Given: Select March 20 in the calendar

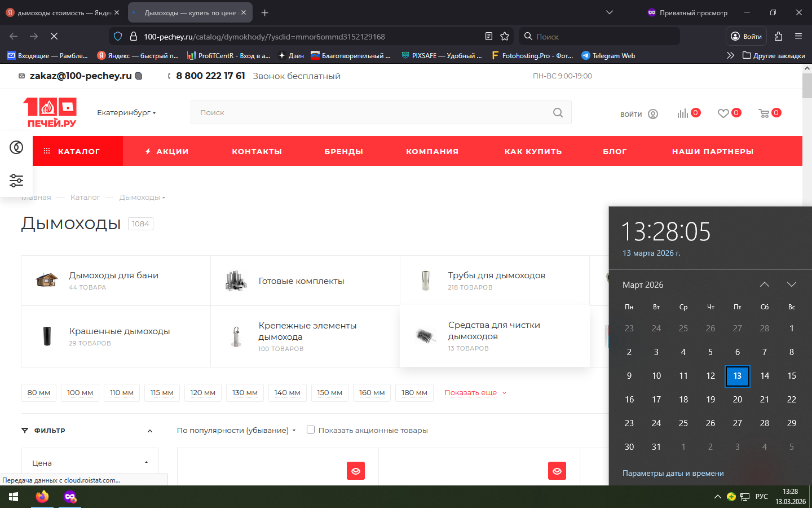Looking at the screenshot, I should pos(738,399).
